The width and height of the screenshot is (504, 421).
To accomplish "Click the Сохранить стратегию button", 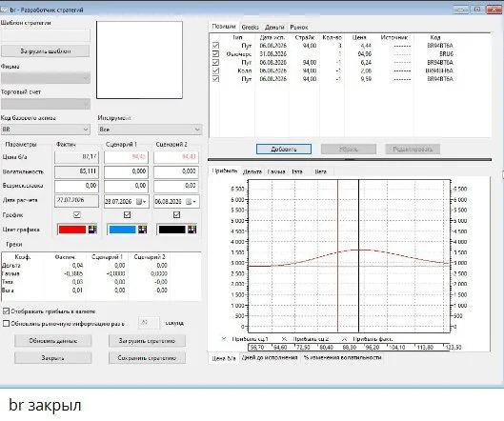I will tap(147, 358).
